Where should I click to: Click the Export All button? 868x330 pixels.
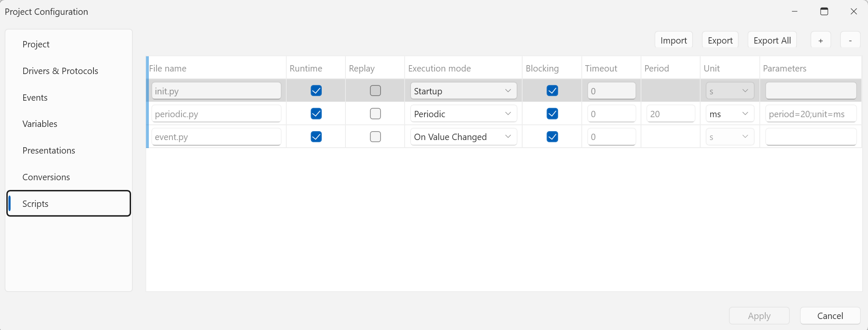[x=772, y=41]
